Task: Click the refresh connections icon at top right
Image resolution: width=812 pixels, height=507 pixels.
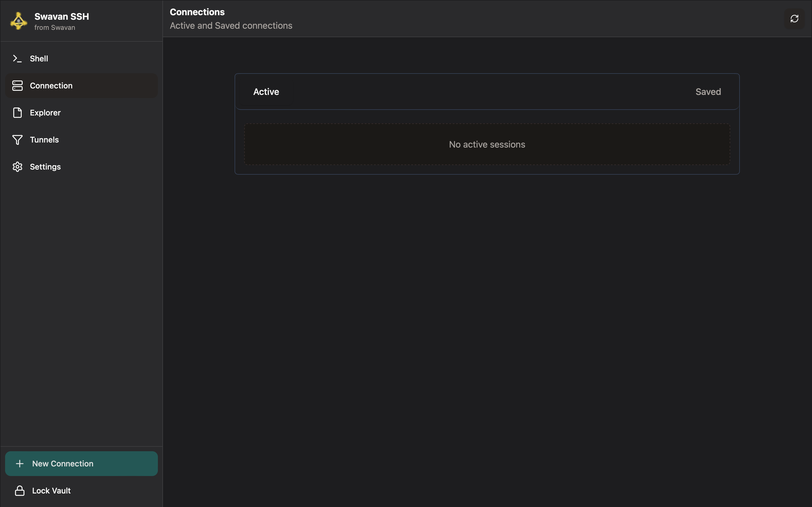Action: pyautogui.click(x=794, y=18)
